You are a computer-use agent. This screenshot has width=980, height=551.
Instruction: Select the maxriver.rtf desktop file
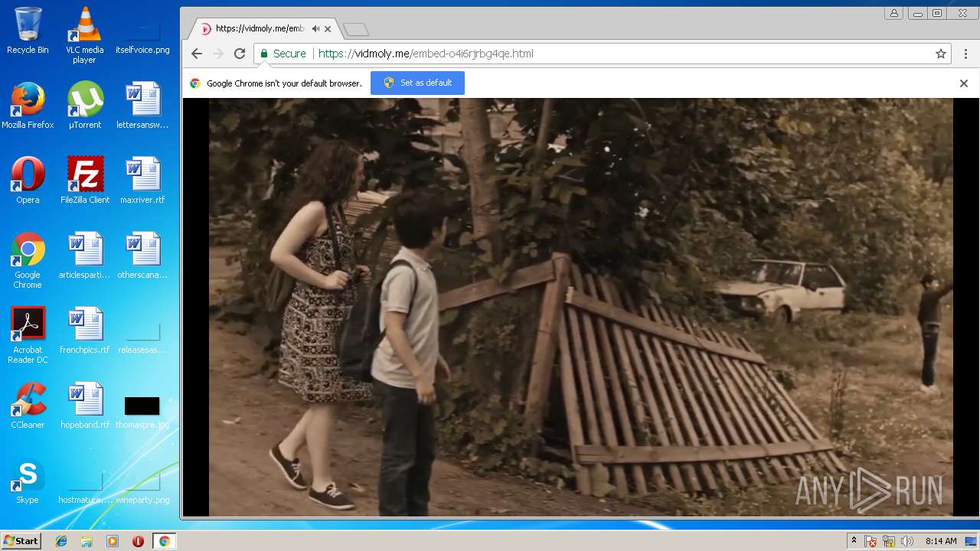tap(142, 181)
